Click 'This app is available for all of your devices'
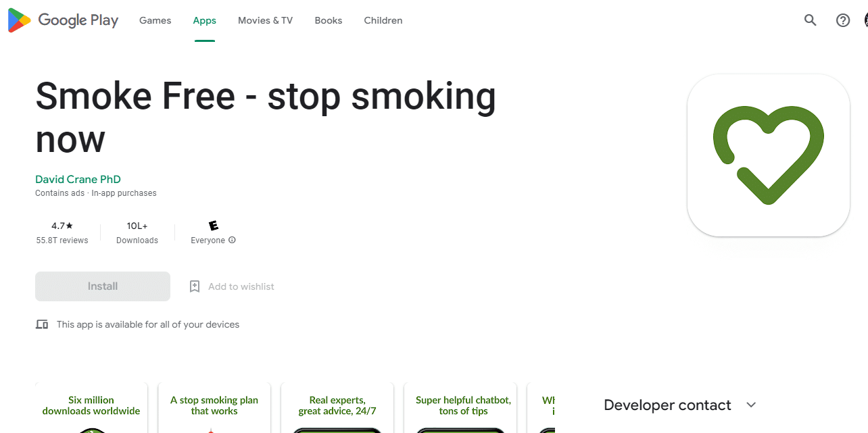Viewport: 868px width, 433px height. pos(148,325)
